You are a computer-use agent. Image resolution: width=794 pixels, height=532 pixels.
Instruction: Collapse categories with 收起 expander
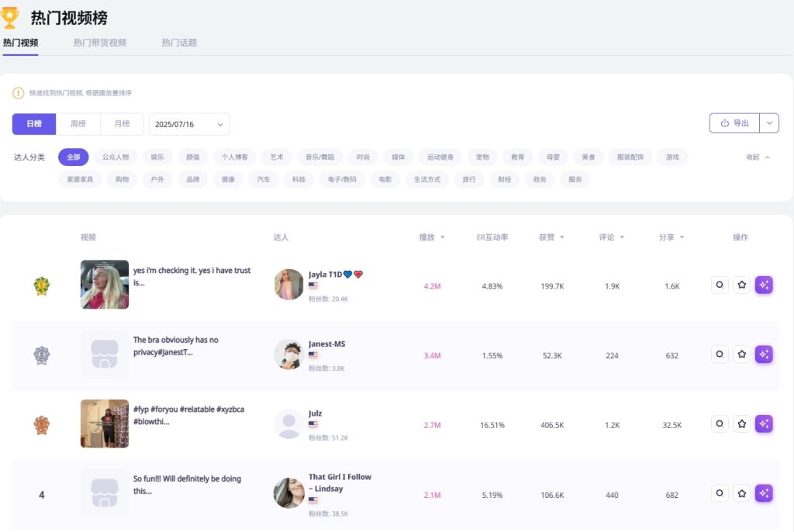[x=758, y=157]
